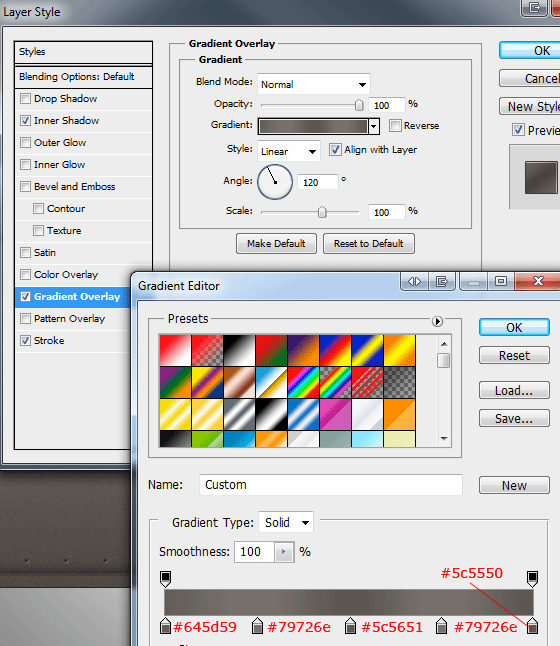Open the Blend Mode dropdown
The width and height of the screenshot is (560, 646).
(x=314, y=84)
